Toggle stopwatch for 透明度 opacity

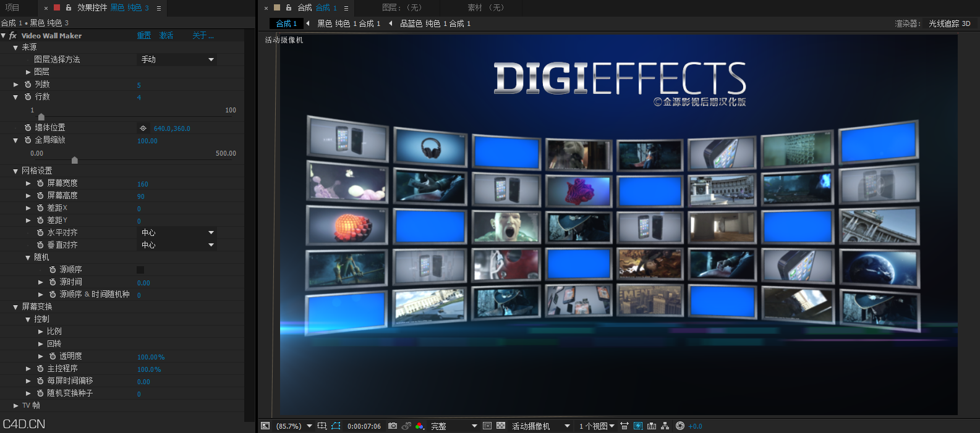(x=53, y=356)
